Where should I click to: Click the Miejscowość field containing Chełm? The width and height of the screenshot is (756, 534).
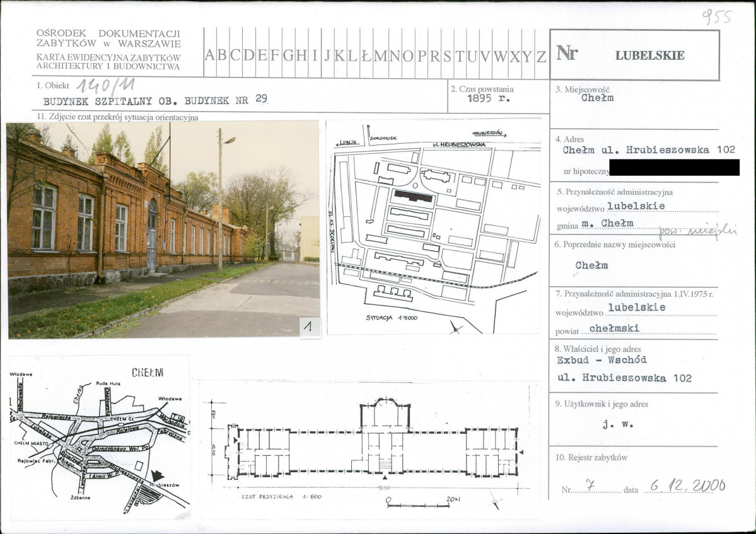coord(597,98)
